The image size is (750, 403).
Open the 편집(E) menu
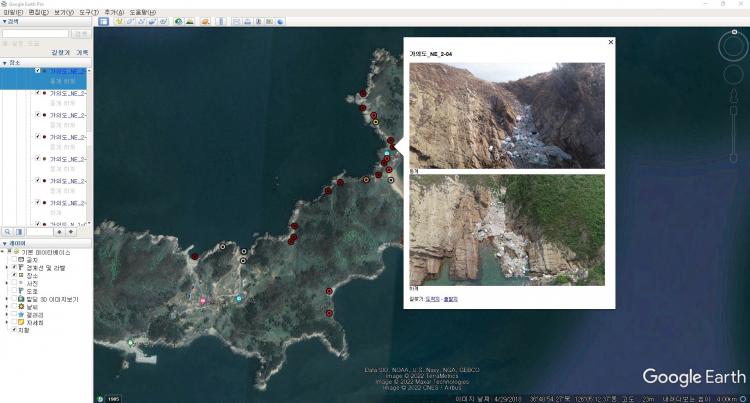[38, 12]
